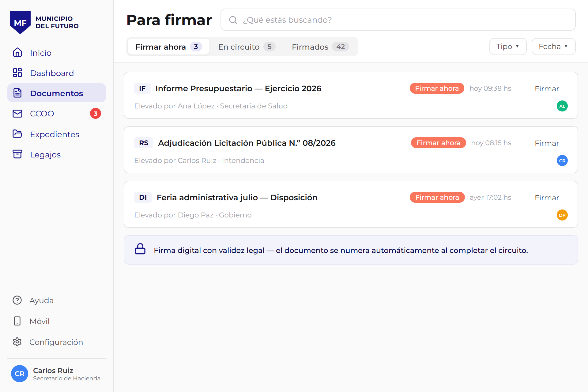Click the padlock icon in legal notice

[140, 249]
